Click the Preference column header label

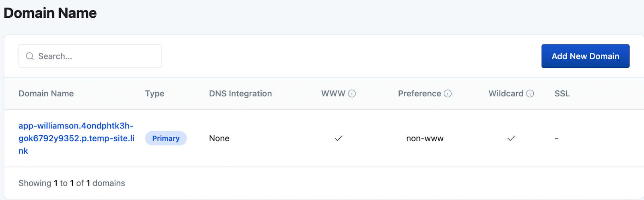pyautogui.click(x=419, y=94)
